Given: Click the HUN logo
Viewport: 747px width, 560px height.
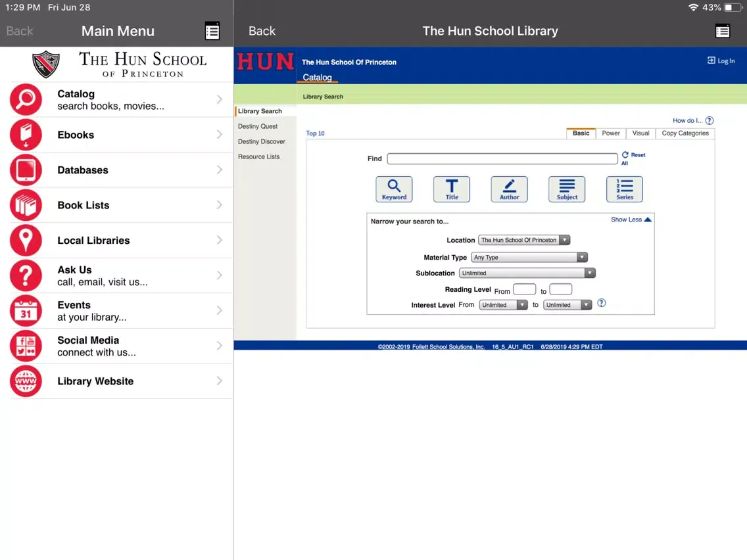Looking at the screenshot, I should click(266, 62).
